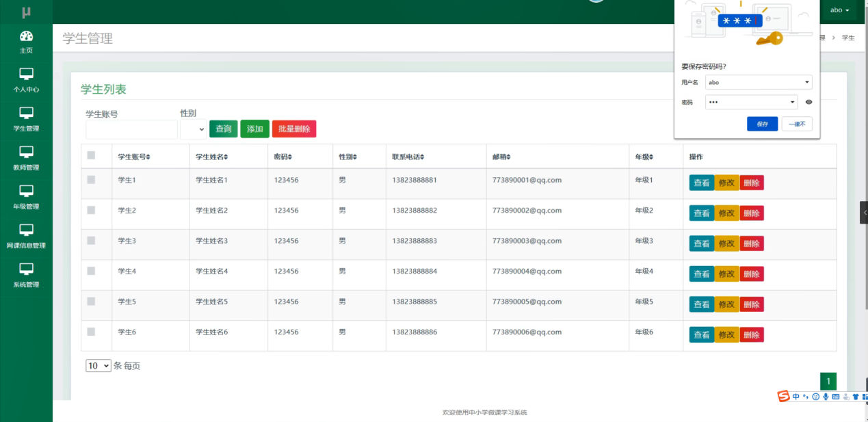The image size is (868, 422).
Task: Open the rows-per-page dropdown showing 10
Action: point(98,366)
